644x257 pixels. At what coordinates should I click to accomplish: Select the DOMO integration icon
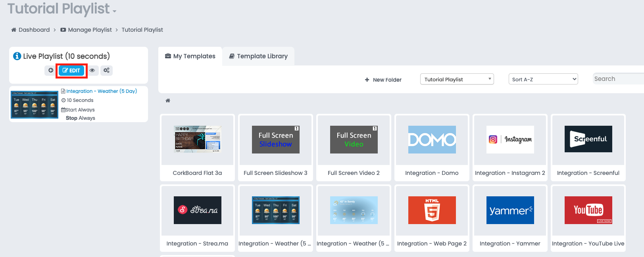pyautogui.click(x=432, y=140)
